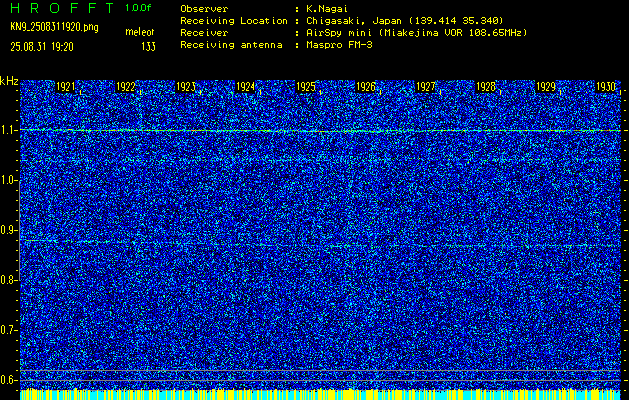Screen dimensions: 629x400
Task: Click the 1923 time marker
Action: (x=186, y=87)
